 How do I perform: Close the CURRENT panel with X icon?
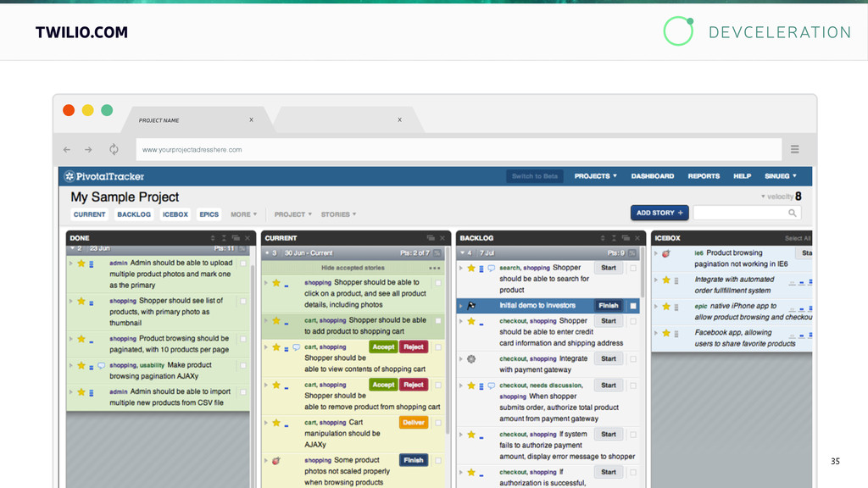point(442,238)
